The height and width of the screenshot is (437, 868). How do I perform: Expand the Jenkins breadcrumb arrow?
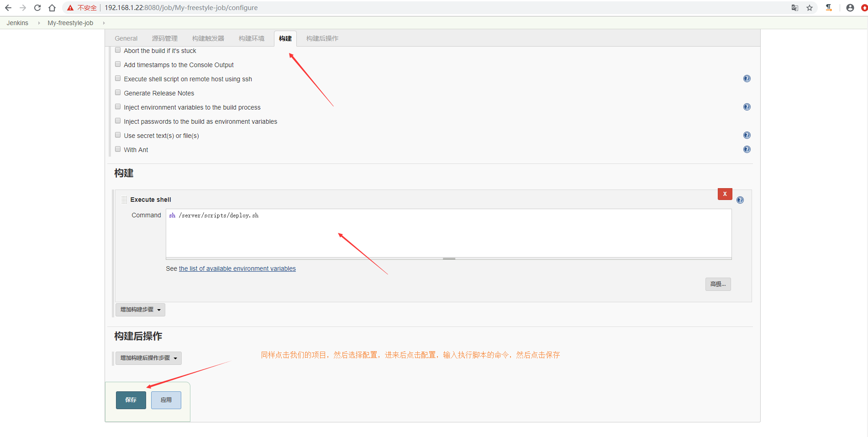[39, 23]
